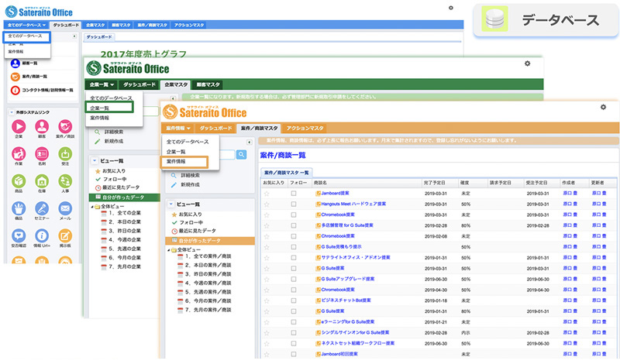Click the 確度 value 80% for 多店舗管理 row

coord(466,225)
